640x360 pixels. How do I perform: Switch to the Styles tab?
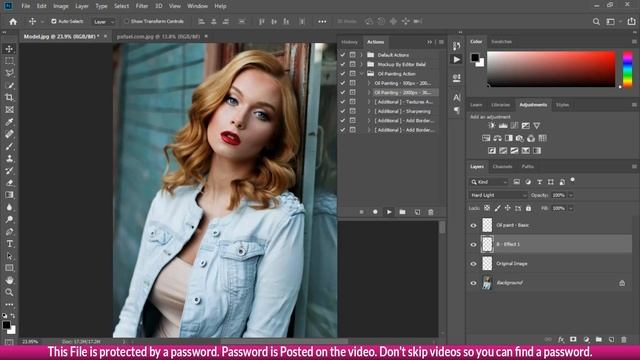(562, 105)
